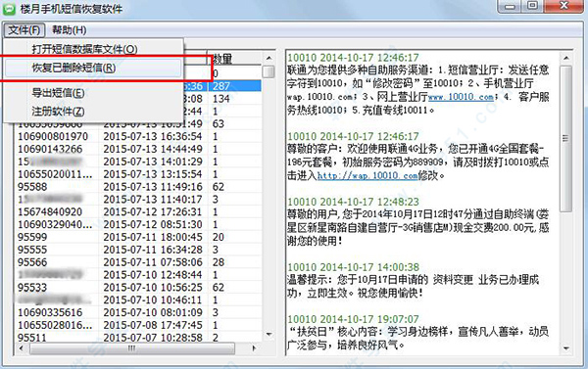The width and height of the screenshot is (588, 369).
Task: Select the row for number 10690335616
Action: pyautogui.click(x=139, y=313)
